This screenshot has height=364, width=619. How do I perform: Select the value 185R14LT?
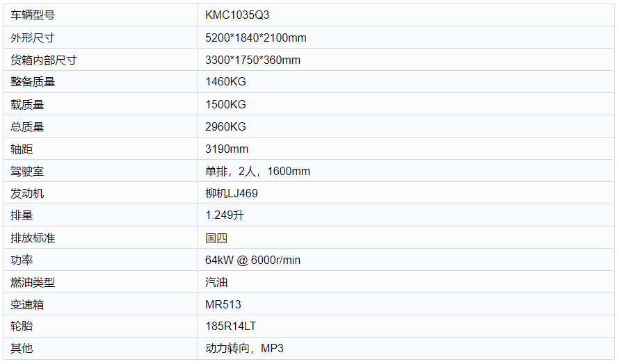pyautogui.click(x=230, y=326)
